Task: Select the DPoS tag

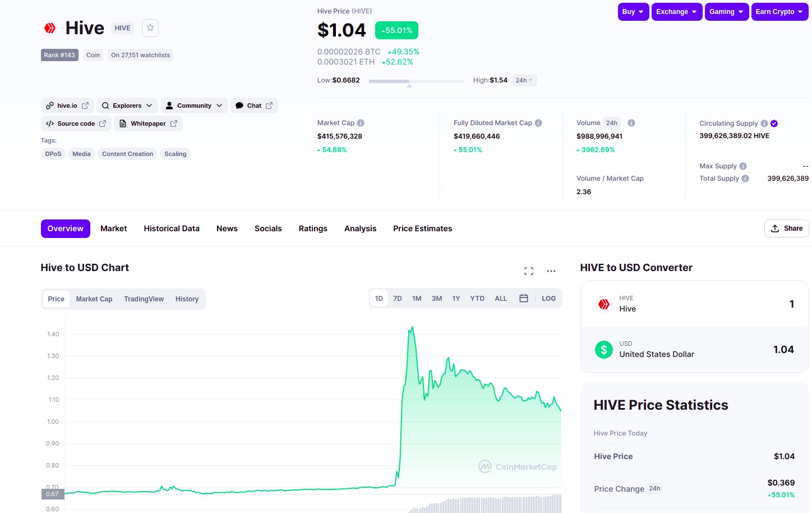Action: tap(53, 154)
